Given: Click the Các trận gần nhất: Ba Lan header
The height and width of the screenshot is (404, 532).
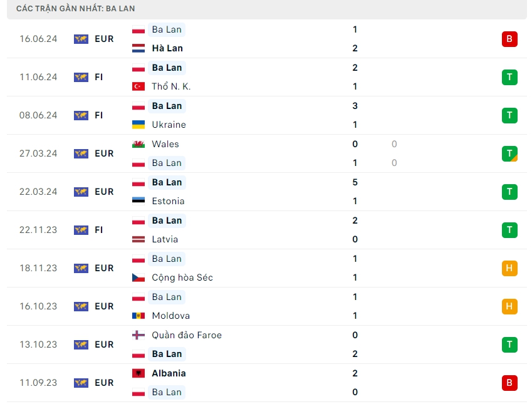Looking at the screenshot, I should 76,9.
